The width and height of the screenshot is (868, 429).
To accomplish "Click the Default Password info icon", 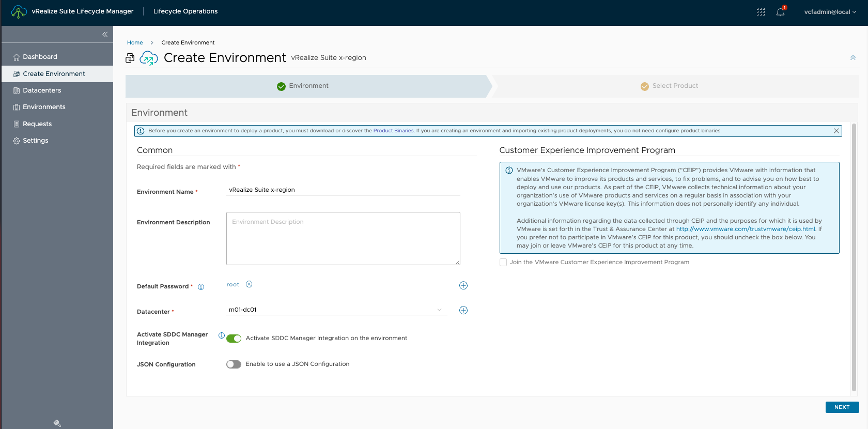I will point(201,287).
